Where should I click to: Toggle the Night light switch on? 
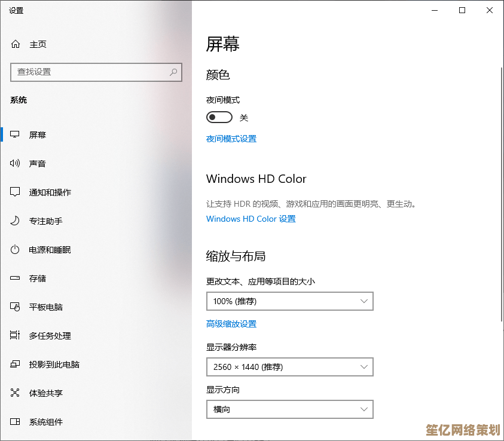[219, 117]
